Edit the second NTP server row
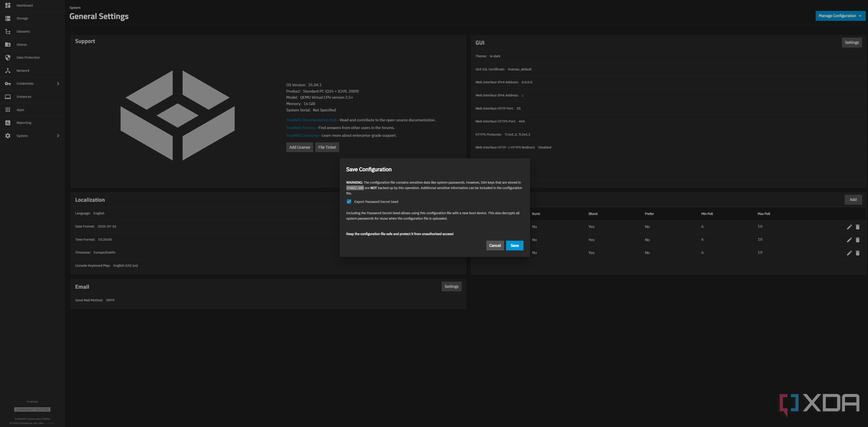 849,240
